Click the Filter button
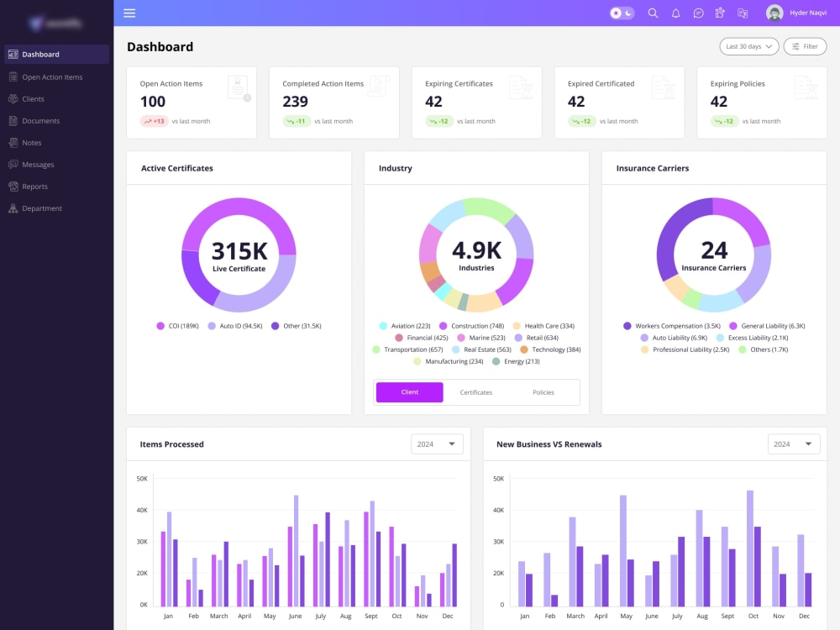Viewport: 840px width, 630px height. pos(805,46)
